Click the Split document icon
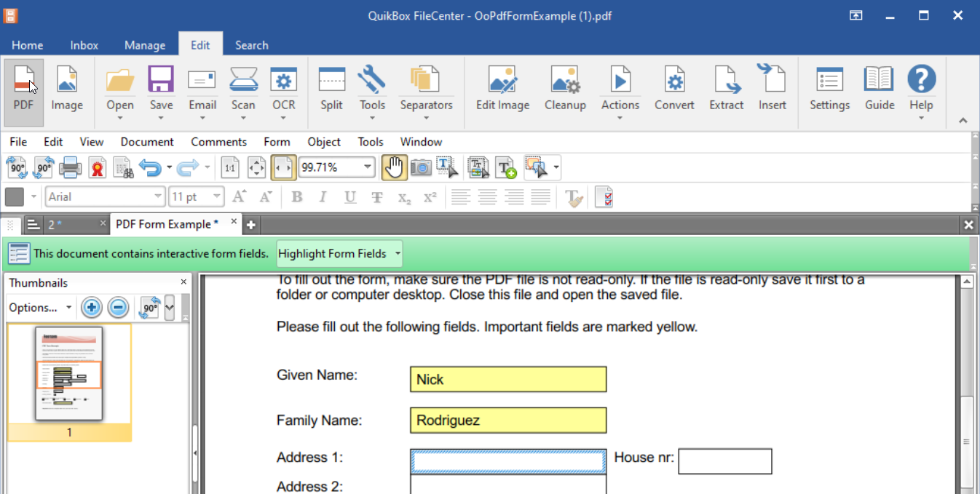 pos(331,89)
